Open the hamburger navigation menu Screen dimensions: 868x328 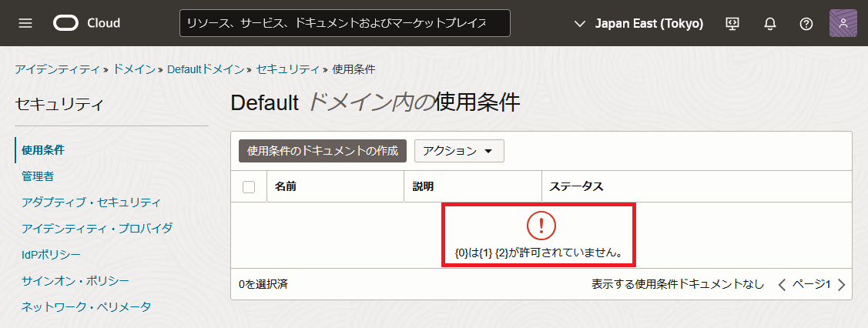[x=25, y=23]
